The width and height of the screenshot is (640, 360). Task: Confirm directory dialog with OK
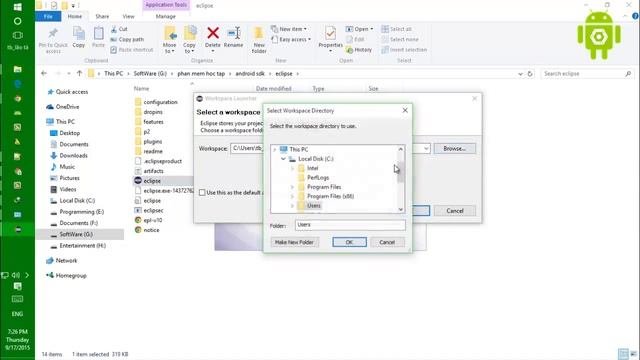(349, 242)
